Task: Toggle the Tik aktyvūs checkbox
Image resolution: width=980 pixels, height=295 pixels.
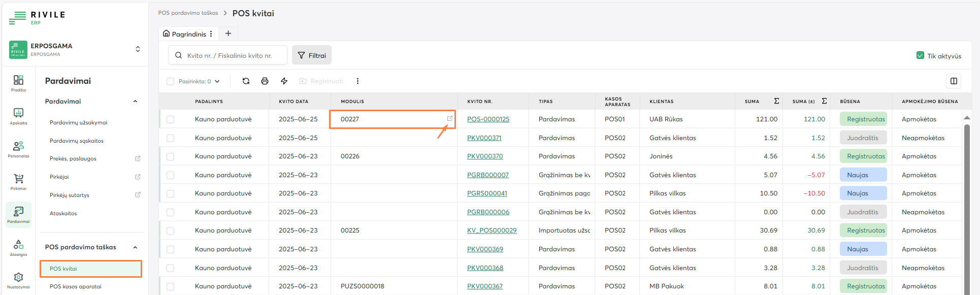Action: coord(920,55)
